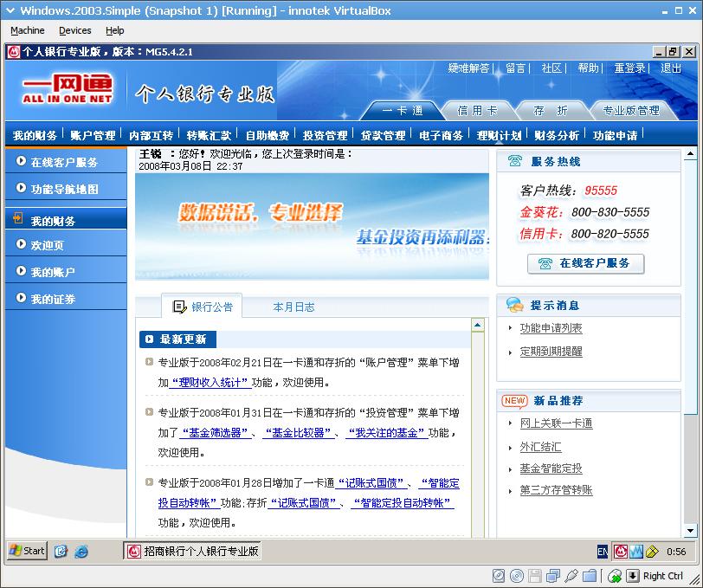Click the VirtualBox shared folders status icon
The image size is (703, 588).
(x=590, y=575)
